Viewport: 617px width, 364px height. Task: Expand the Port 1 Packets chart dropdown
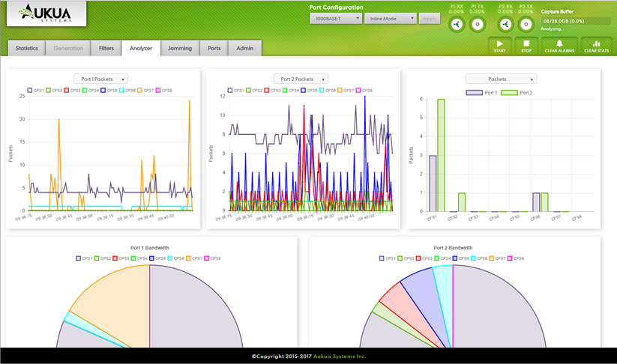(100, 79)
